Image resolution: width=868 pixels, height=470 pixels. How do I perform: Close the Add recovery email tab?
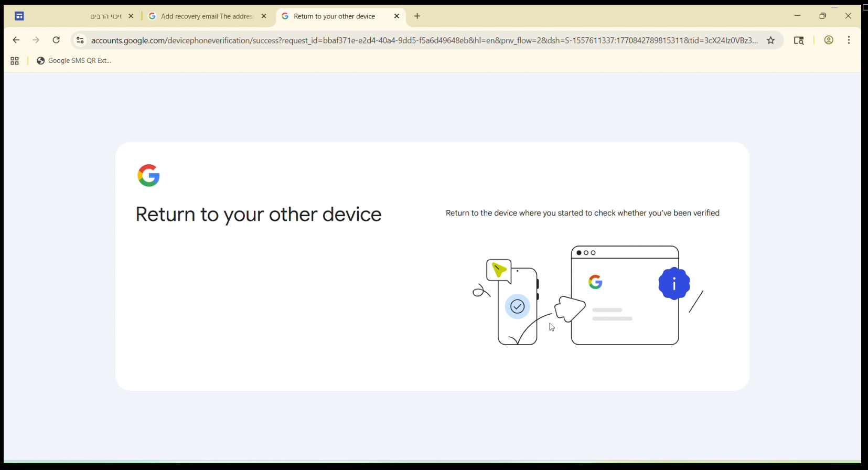[264, 17]
